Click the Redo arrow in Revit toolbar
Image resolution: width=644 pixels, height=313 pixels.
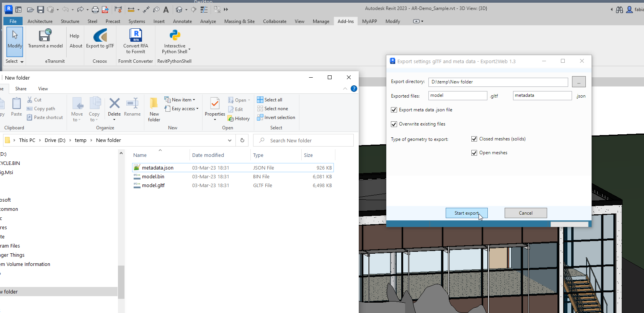point(80,10)
